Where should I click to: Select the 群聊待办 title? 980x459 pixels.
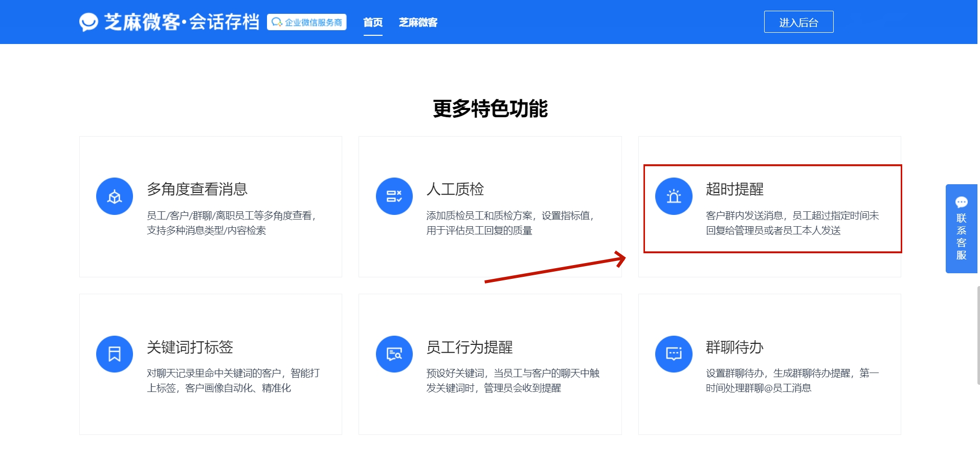[x=734, y=347]
